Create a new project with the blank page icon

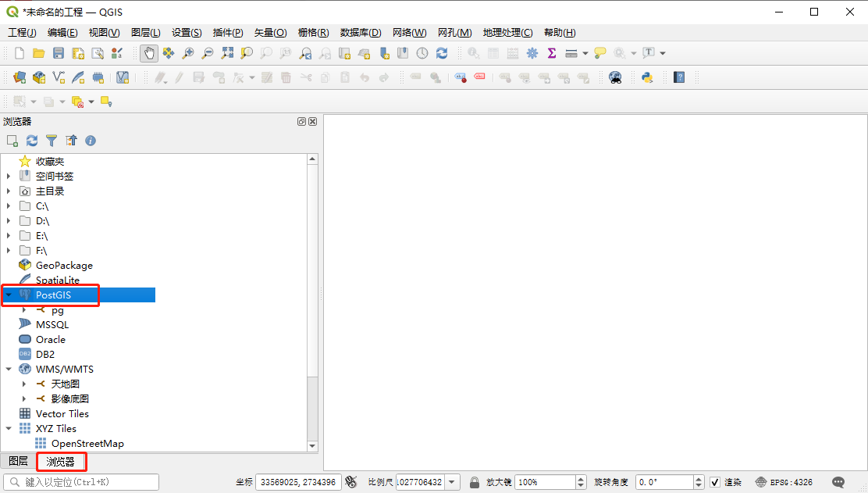tap(20, 53)
